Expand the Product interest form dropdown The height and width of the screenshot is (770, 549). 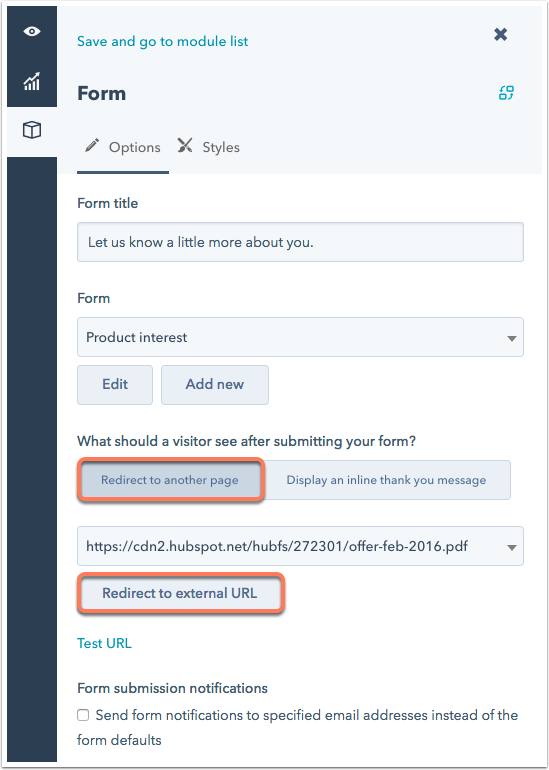(300, 337)
